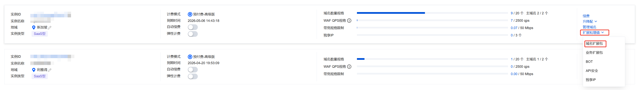Turn on 自动续费 for the Riyadh instance
The image size is (644, 90).
193,69
